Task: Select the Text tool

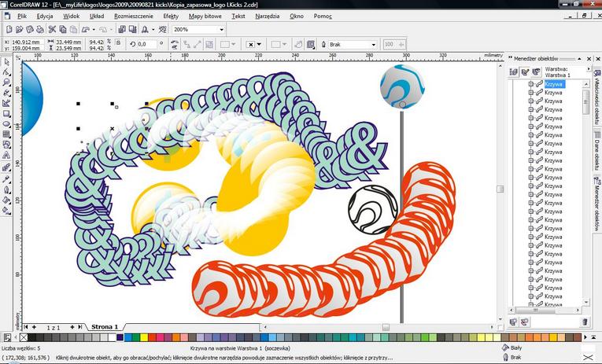Action: [x=6, y=156]
